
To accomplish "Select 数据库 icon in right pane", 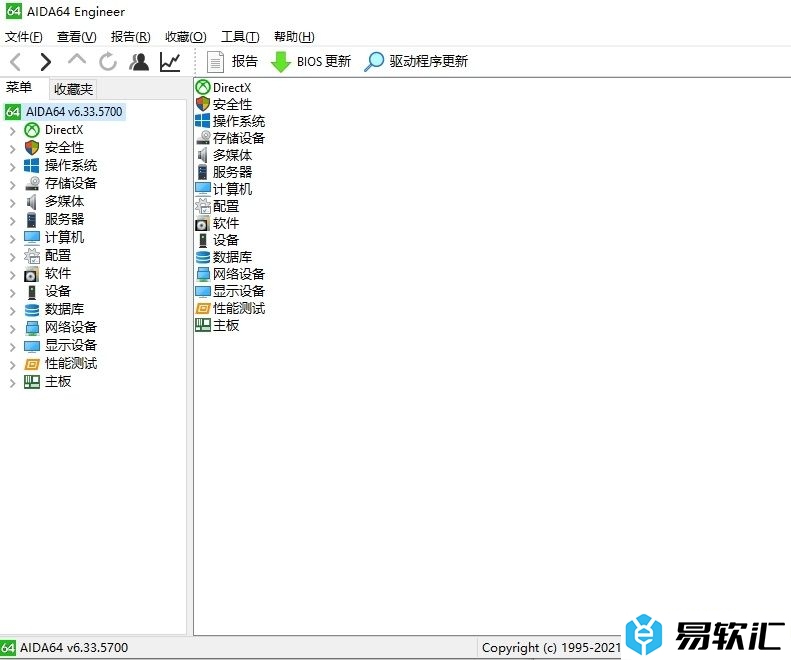I will [x=203, y=257].
